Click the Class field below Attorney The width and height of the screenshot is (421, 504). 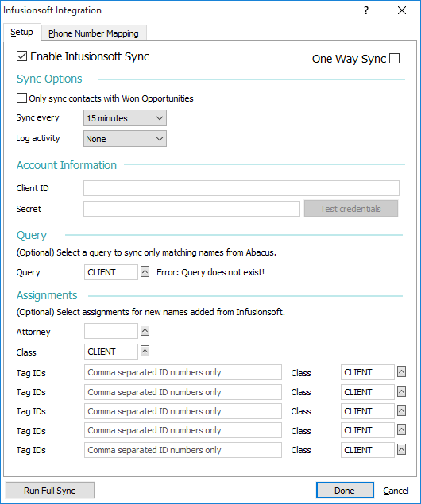(111, 352)
